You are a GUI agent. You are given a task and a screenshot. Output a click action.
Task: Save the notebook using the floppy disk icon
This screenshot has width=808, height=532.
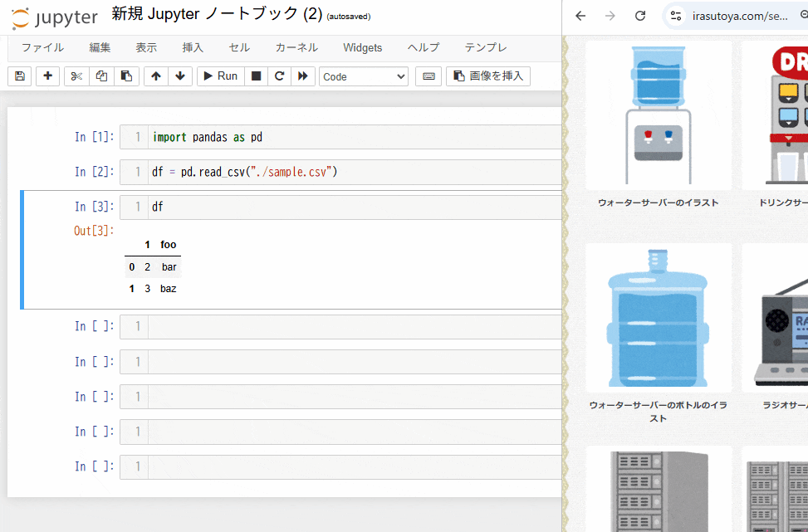[x=18, y=76]
